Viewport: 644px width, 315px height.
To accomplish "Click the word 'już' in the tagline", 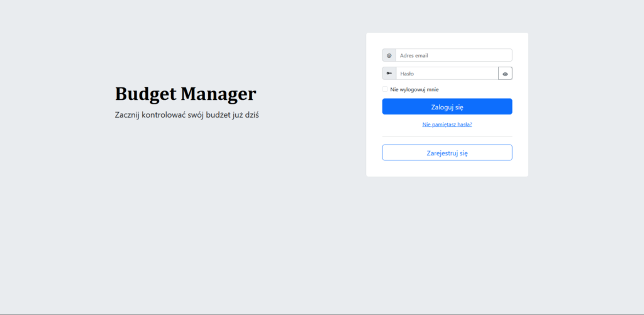I will 237,116.
